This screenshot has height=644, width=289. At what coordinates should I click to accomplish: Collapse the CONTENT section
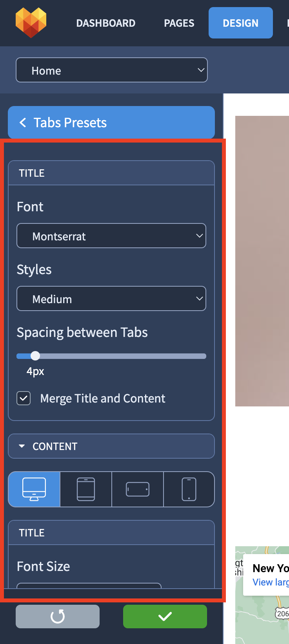[111, 446]
